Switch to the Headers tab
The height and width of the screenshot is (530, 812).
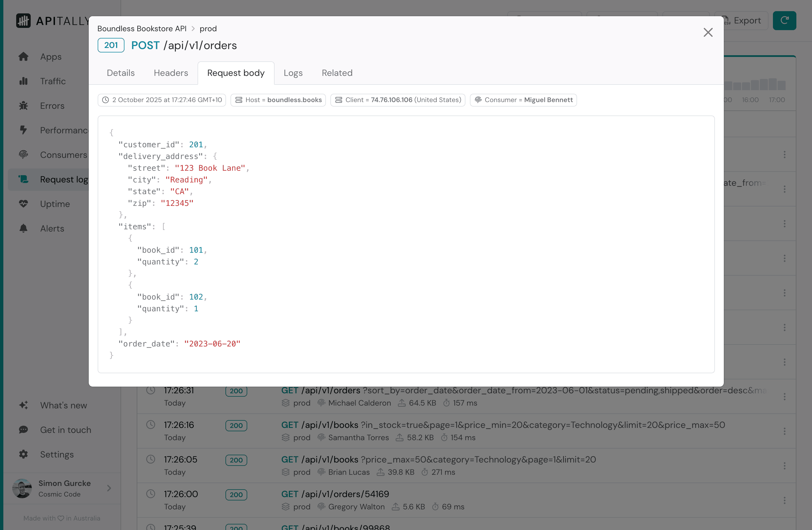pos(170,73)
